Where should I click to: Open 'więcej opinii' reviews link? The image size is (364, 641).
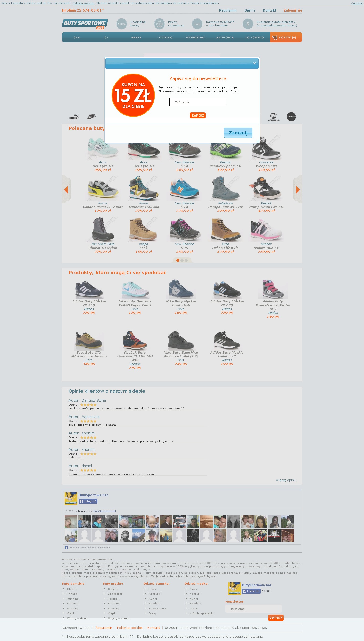click(286, 480)
